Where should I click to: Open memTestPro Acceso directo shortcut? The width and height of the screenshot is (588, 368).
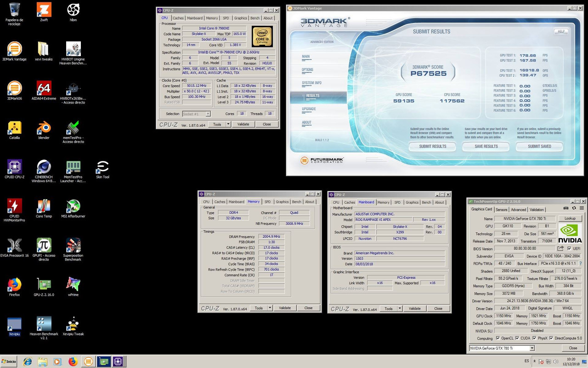point(73,132)
